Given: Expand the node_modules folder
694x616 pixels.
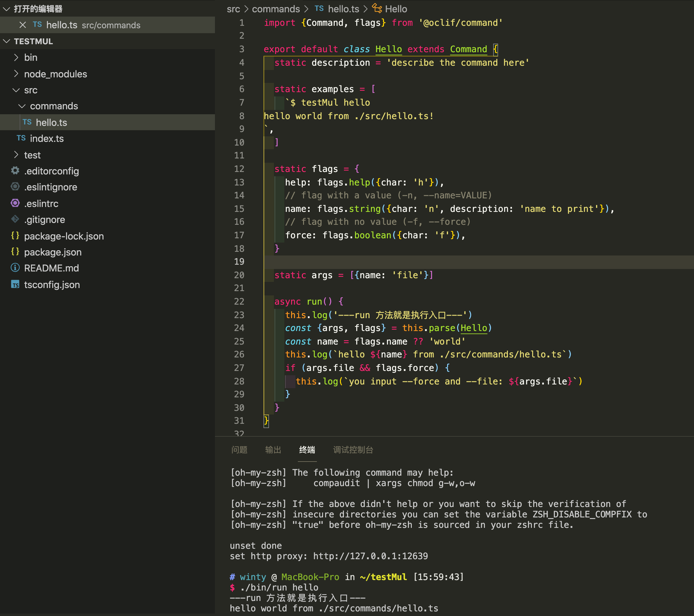Looking at the screenshot, I should pos(16,74).
